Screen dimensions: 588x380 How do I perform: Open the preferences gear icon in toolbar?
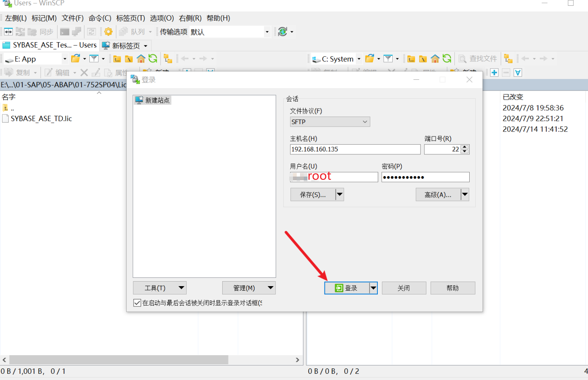108,32
